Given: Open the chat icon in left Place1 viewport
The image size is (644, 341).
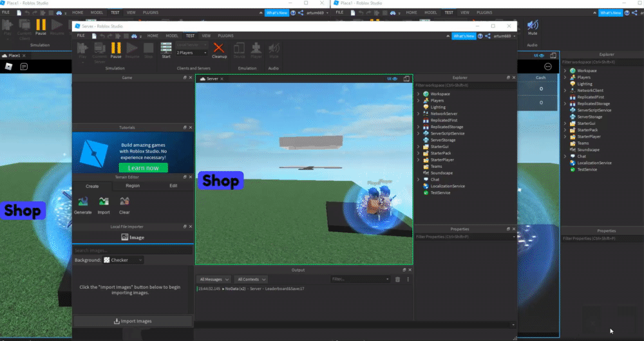Looking at the screenshot, I should tap(24, 66).
